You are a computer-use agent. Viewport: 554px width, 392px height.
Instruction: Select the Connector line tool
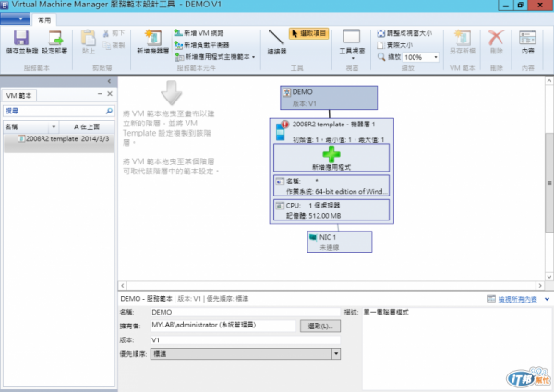click(x=277, y=42)
